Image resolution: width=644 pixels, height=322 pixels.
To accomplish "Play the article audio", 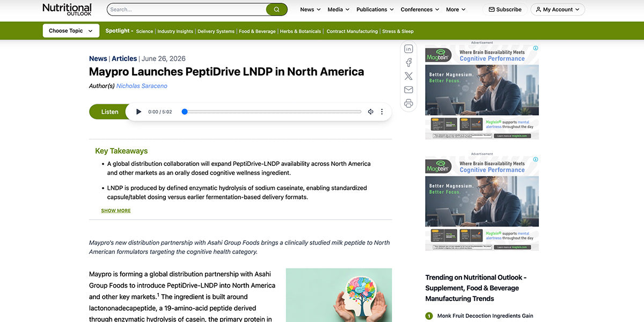I will point(138,112).
